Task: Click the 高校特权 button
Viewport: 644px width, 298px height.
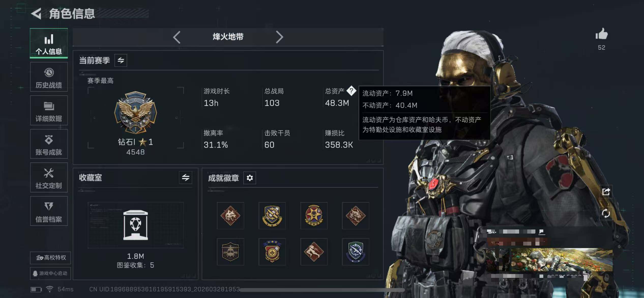Action: pos(51,258)
